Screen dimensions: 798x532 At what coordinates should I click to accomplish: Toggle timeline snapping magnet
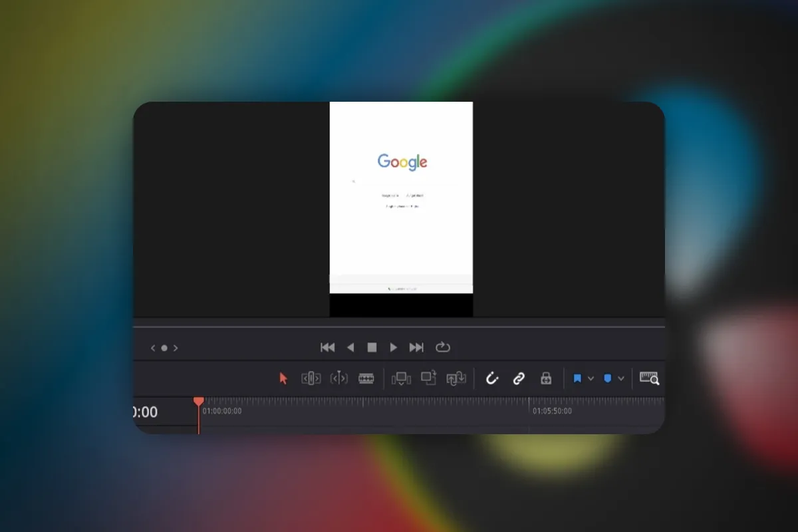pos(492,378)
